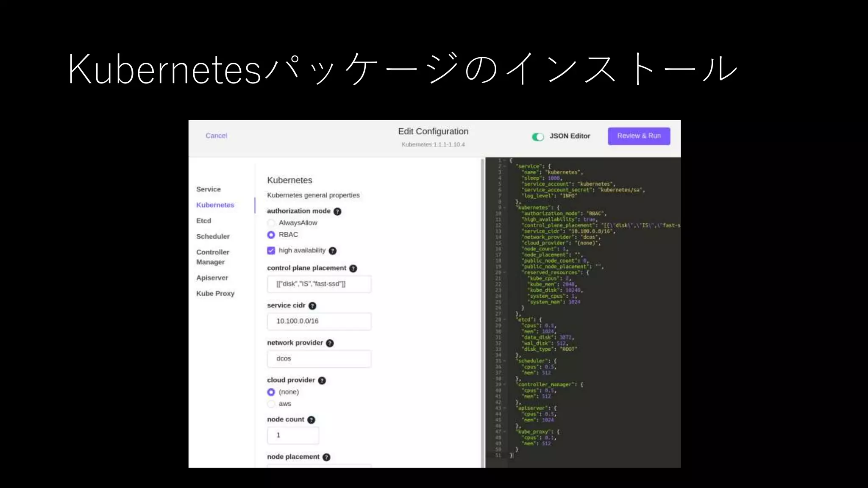Open help icon for authorization mode
868x488 pixels.
click(337, 211)
